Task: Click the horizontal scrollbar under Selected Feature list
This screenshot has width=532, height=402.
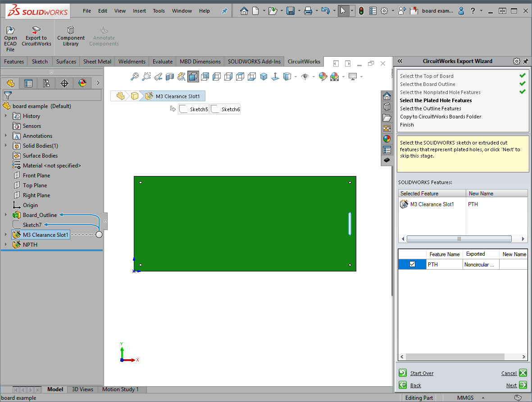Action: coord(459,239)
